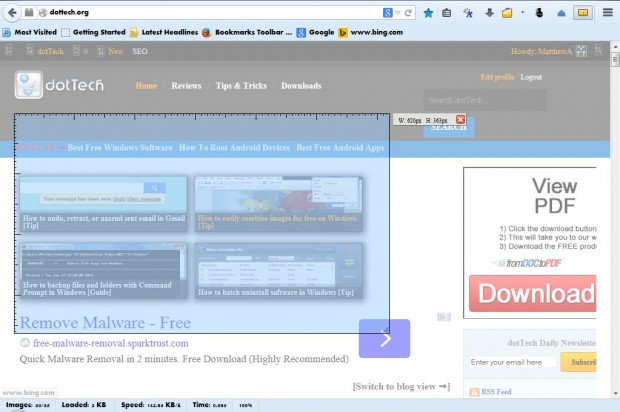Viewport: 620px width, 412px height.
Task: Open Getting Started bookmark
Action: click(x=94, y=32)
